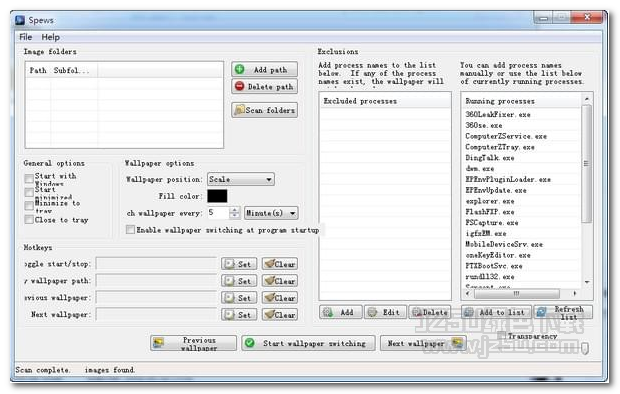The image size is (620, 394).
Task: Click the Add exclusion gear icon
Action: [328, 312]
